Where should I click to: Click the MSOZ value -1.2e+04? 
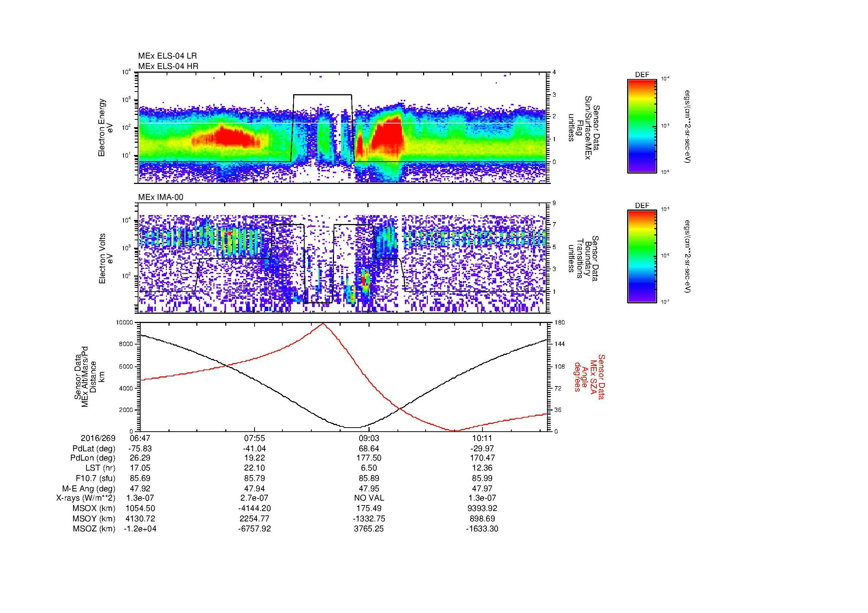140,529
